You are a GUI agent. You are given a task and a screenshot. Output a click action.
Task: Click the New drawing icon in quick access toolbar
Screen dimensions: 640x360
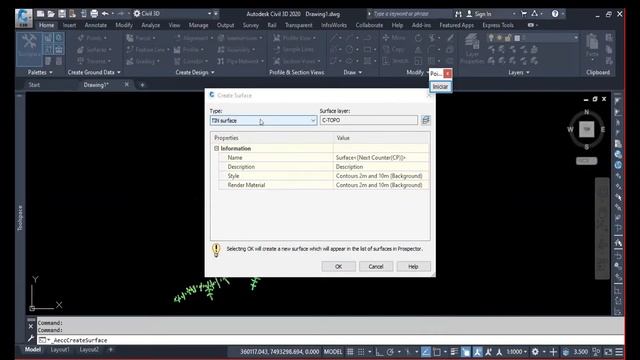coord(40,14)
